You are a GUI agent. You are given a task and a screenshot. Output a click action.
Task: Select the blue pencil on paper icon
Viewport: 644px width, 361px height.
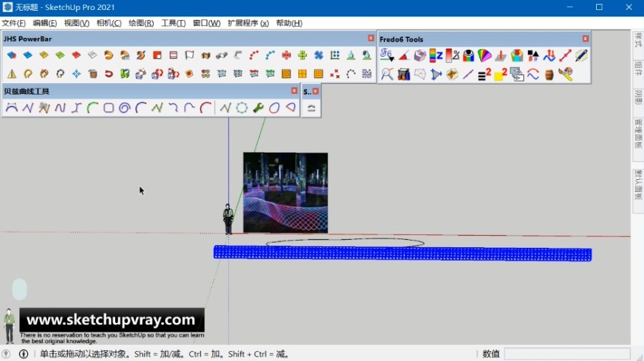(x=582, y=55)
